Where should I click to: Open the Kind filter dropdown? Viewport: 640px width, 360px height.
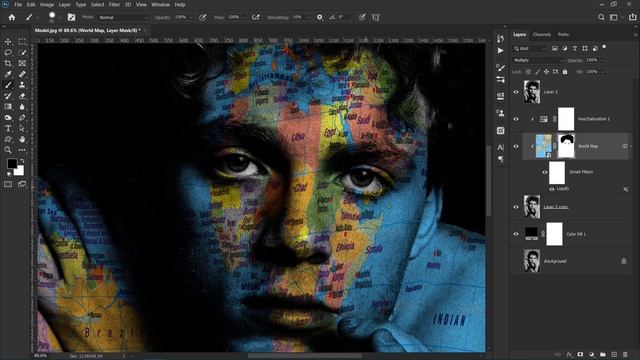pos(530,49)
